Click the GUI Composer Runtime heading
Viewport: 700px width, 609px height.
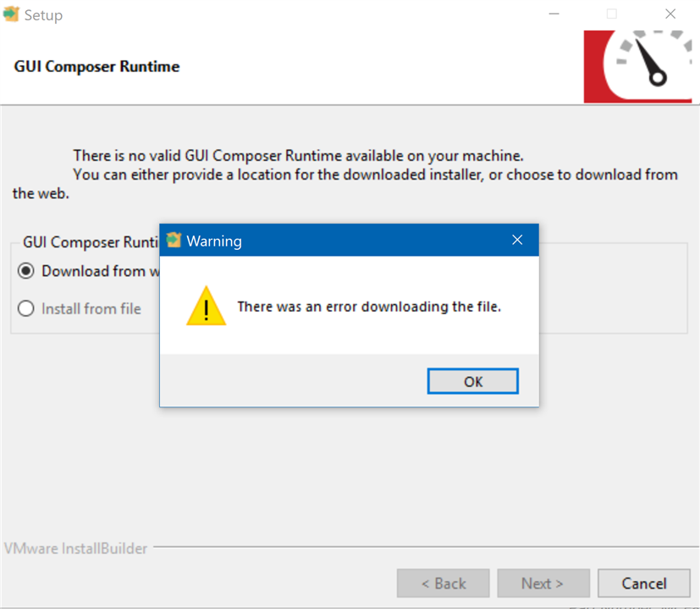[x=96, y=66]
